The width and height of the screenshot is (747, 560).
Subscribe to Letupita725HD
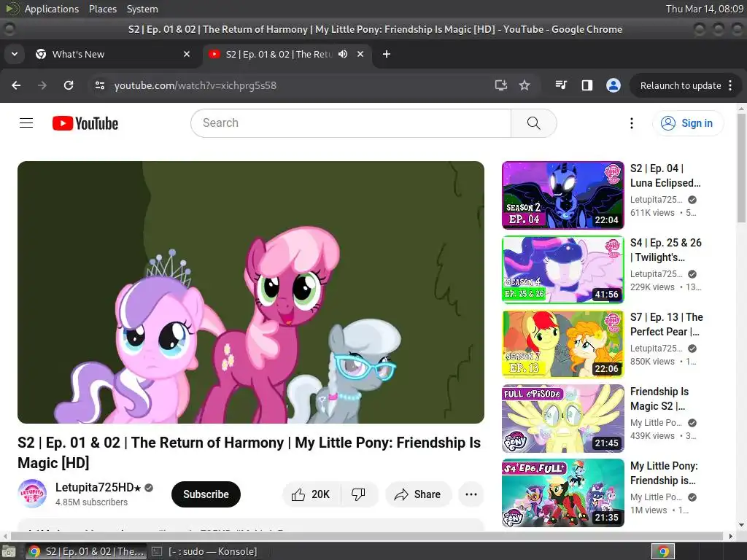(206, 494)
